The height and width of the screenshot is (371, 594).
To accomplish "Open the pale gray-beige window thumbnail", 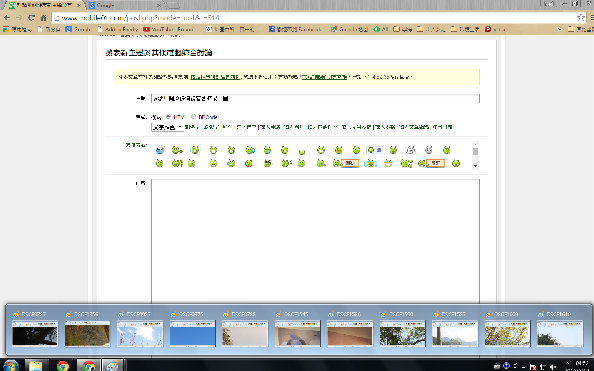I will click(245, 333).
